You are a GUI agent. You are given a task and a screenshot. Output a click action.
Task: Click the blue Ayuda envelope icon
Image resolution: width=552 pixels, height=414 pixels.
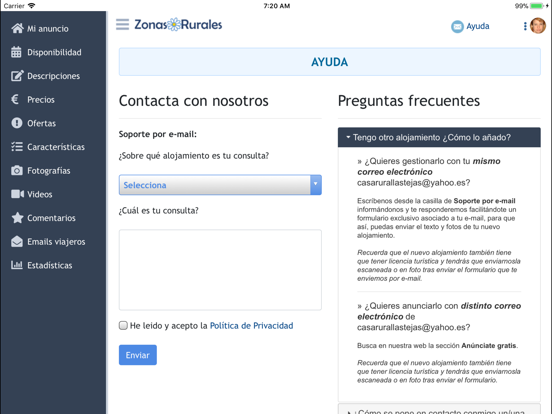457,26
